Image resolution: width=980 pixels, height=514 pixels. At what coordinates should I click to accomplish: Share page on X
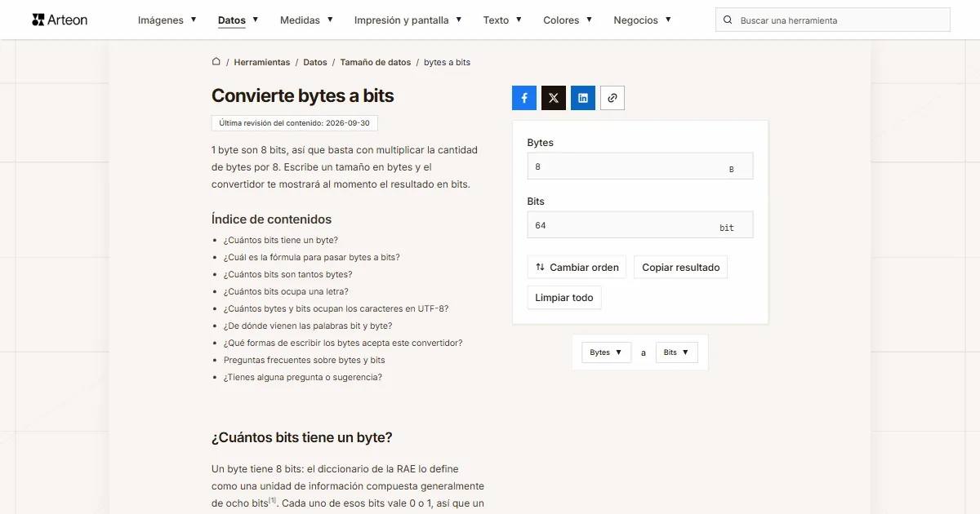click(554, 98)
